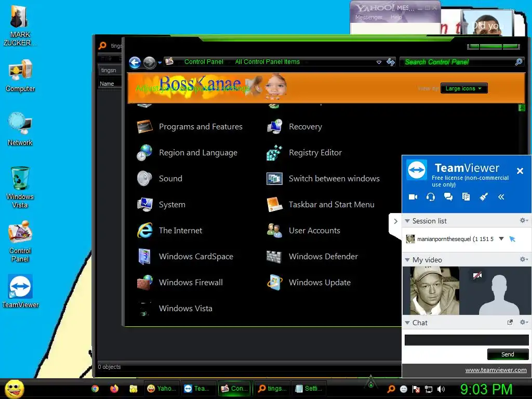Select the Control Panel desktop icon
This screenshot has height=399, width=532.
[x=20, y=242]
